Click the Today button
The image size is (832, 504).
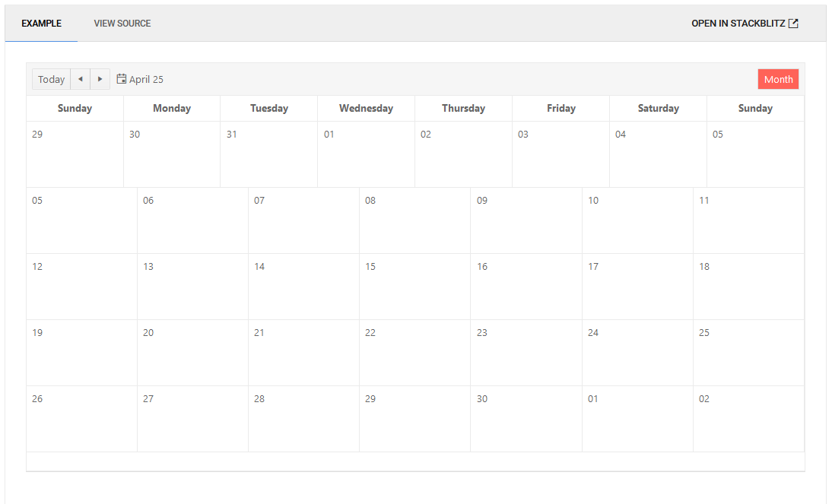pos(51,79)
